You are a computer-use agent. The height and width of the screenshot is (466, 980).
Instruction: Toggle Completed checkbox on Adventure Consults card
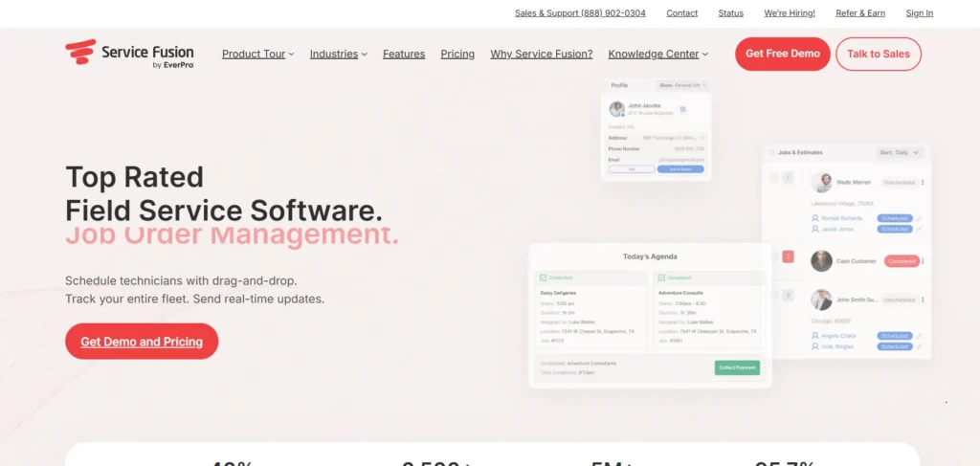click(661, 278)
